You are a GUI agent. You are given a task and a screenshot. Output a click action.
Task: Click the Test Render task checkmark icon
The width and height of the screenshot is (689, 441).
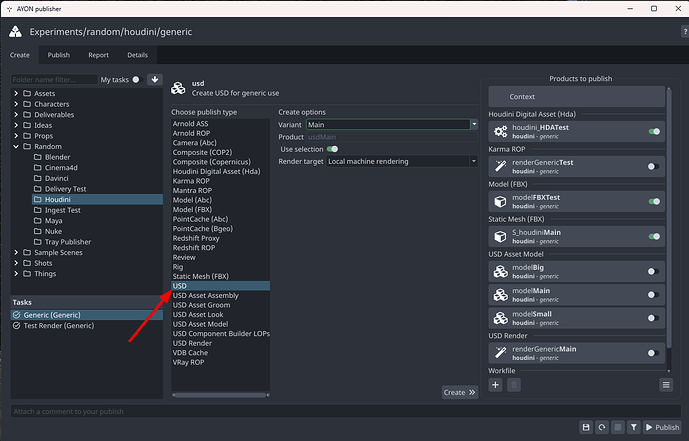(17, 325)
